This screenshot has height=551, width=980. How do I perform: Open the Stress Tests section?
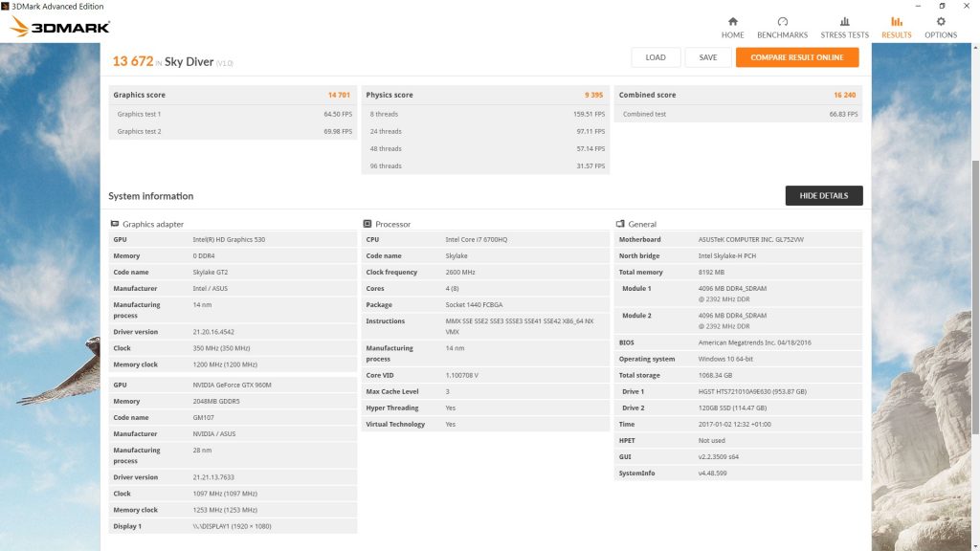point(844,28)
